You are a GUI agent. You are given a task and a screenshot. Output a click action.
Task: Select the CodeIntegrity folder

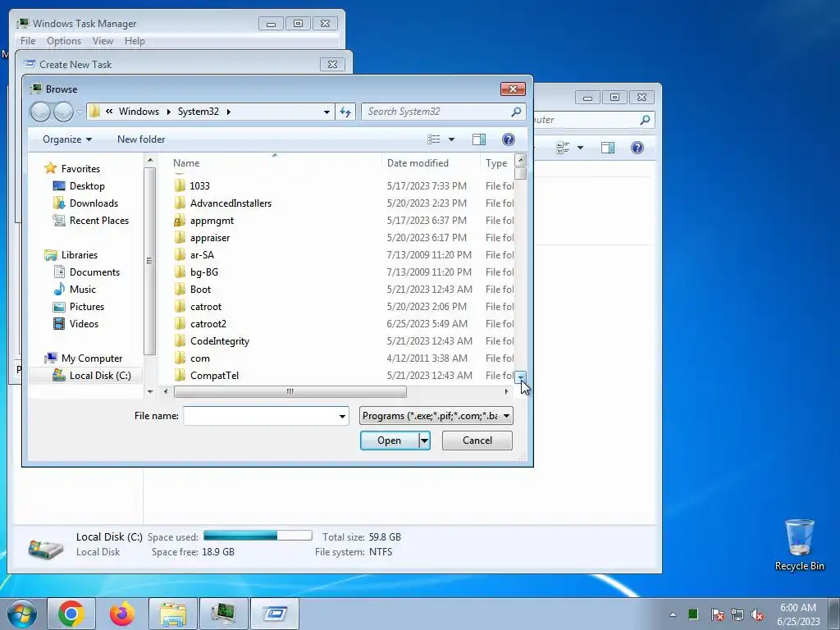(220, 340)
